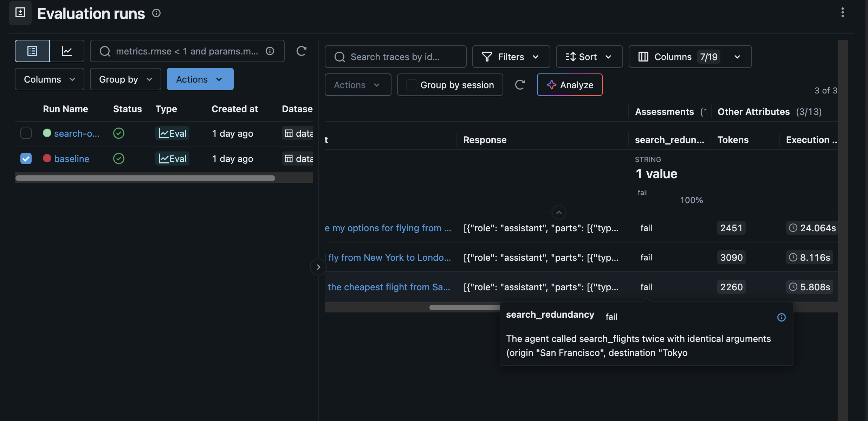Screen dimensions: 868x421
Task: Select the search-o run checkbox
Action: [x=26, y=133]
